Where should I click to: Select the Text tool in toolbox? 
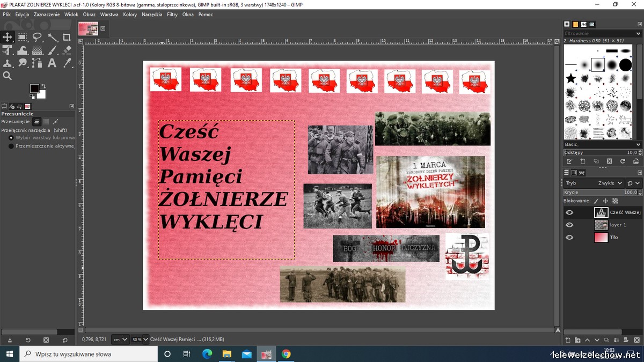click(x=52, y=63)
